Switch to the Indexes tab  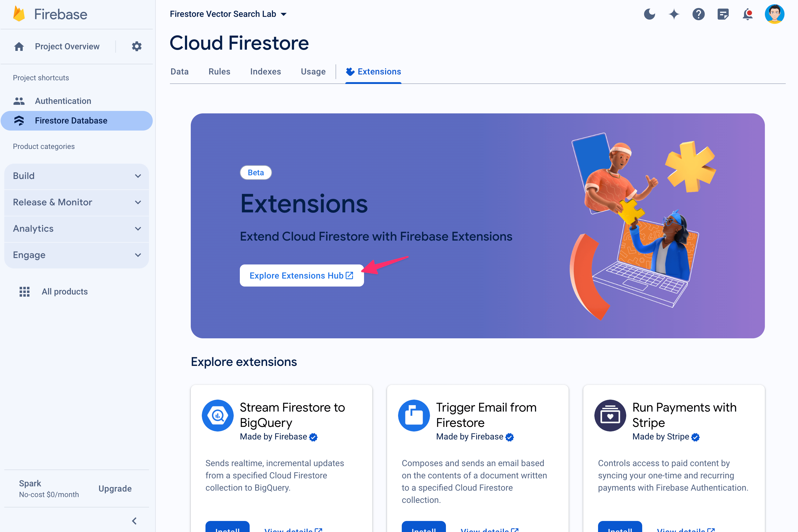click(x=265, y=71)
